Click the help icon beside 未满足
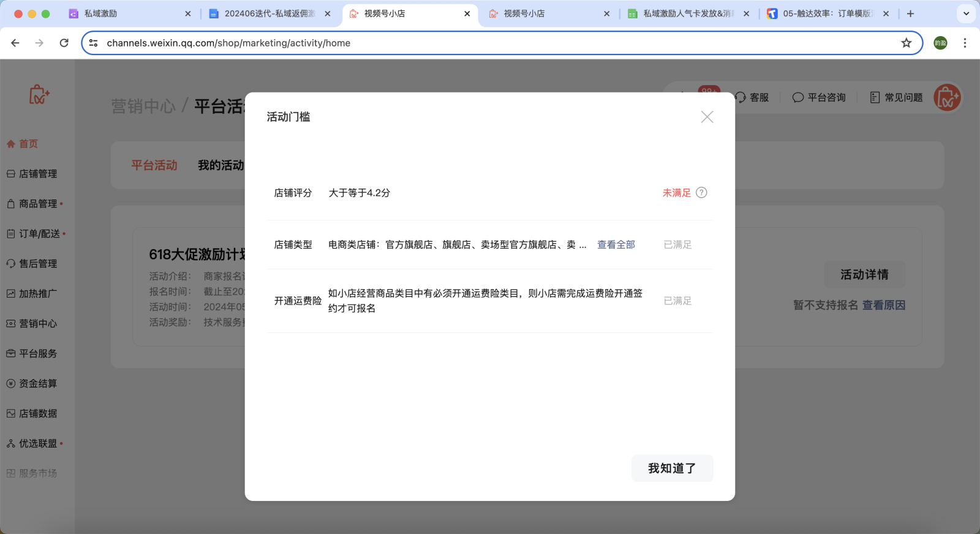The height and width of the screenshot is (534, 980). (x=701, y=193)
